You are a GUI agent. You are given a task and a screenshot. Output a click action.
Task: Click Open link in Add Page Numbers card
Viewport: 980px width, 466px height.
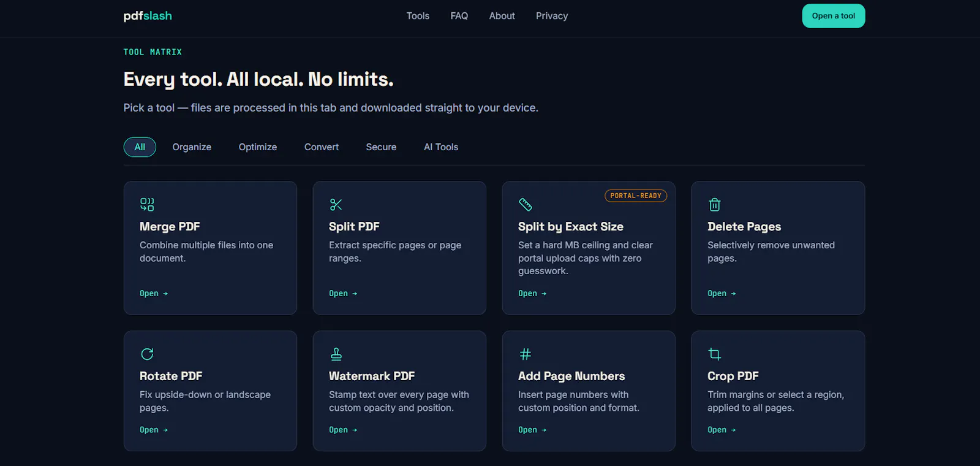click(x=532, y=430)
